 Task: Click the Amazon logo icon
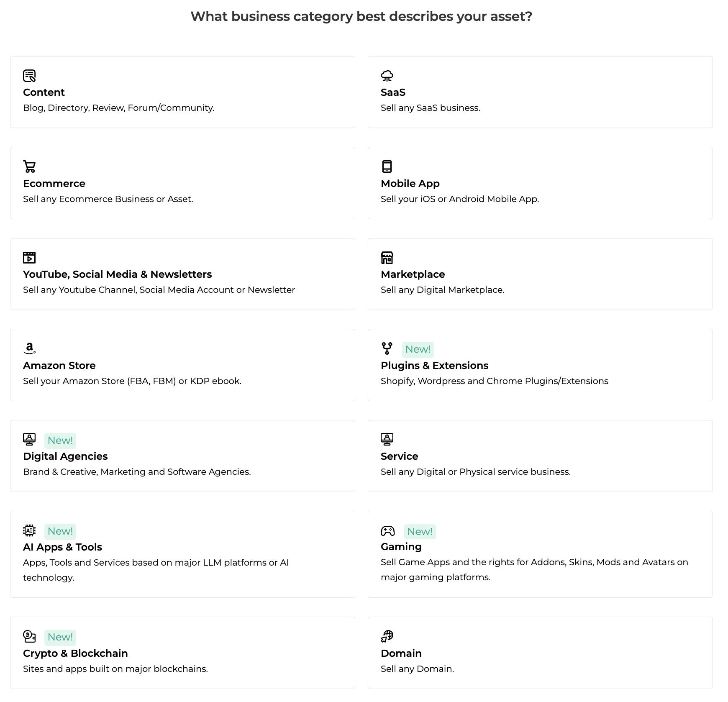[x=29, y=348]
